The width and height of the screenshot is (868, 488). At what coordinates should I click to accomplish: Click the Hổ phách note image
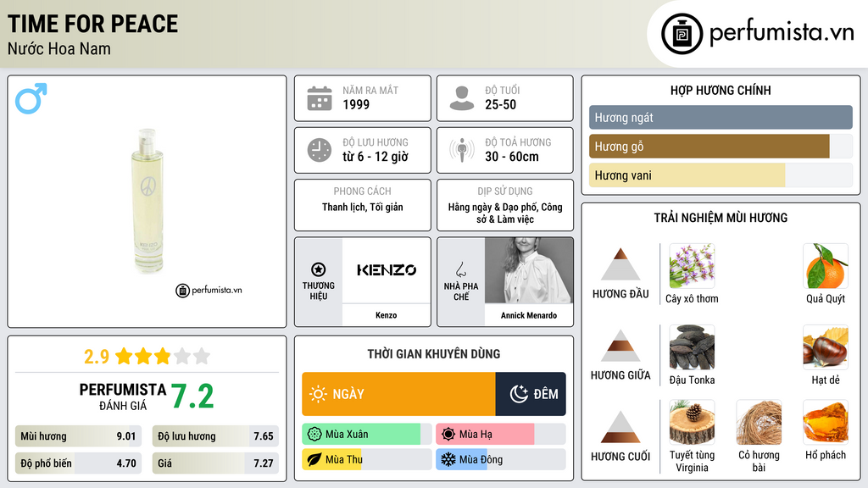click(826, 423)
